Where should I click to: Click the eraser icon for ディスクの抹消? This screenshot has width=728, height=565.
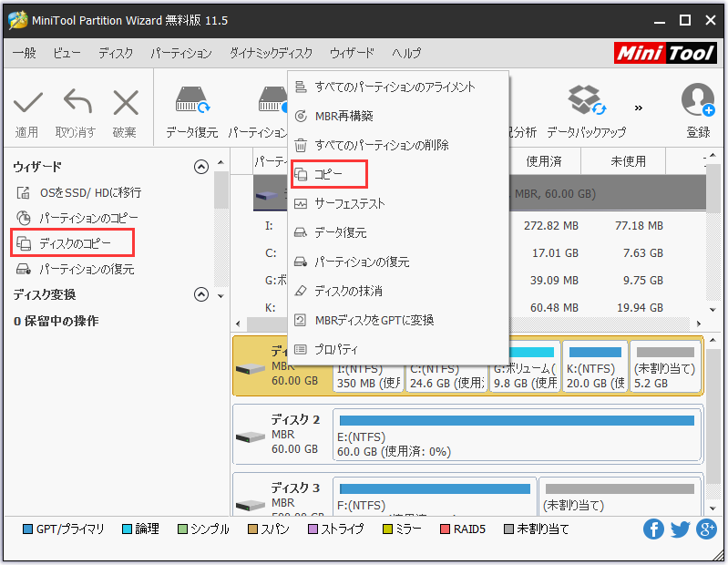[x=301, y=291]
